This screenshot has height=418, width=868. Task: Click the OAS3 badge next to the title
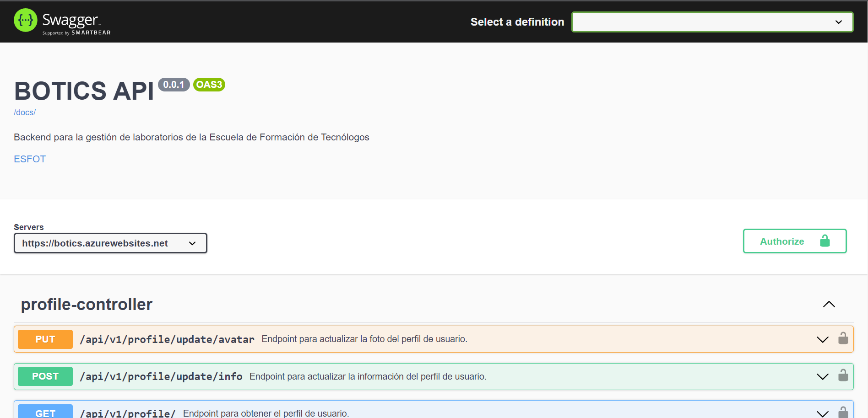pos(209,84)
